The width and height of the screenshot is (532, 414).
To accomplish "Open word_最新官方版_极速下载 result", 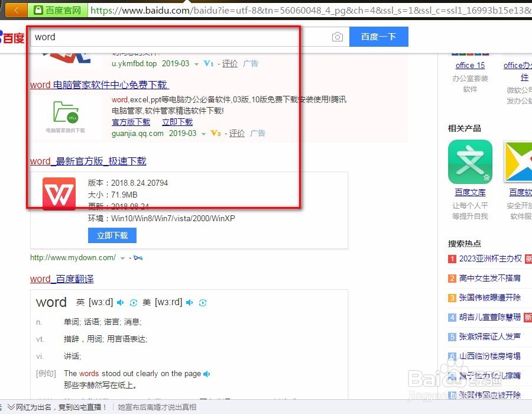I will point(88,161).
